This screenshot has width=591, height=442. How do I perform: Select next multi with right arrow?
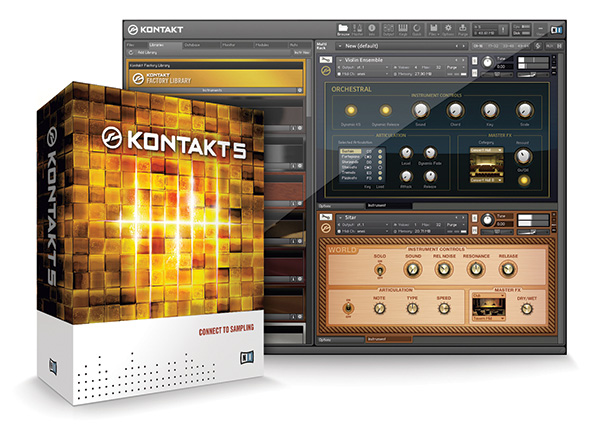pos(464,46)
